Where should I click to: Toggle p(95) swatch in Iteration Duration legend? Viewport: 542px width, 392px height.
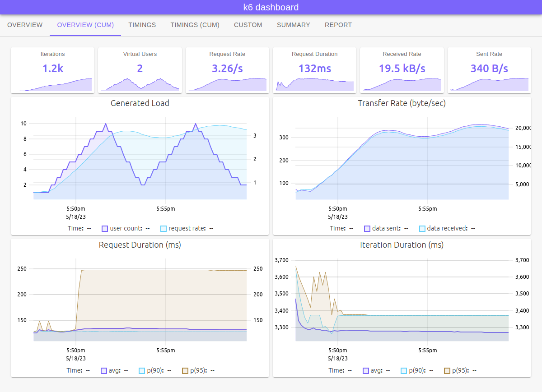pos(447,371)
